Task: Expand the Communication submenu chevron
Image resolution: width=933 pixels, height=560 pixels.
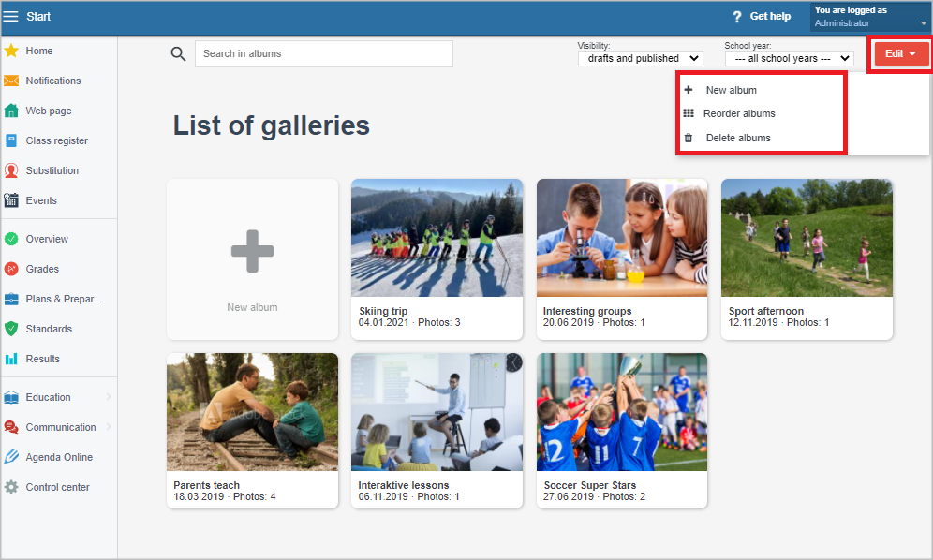Action: click(x=109, y=427)
